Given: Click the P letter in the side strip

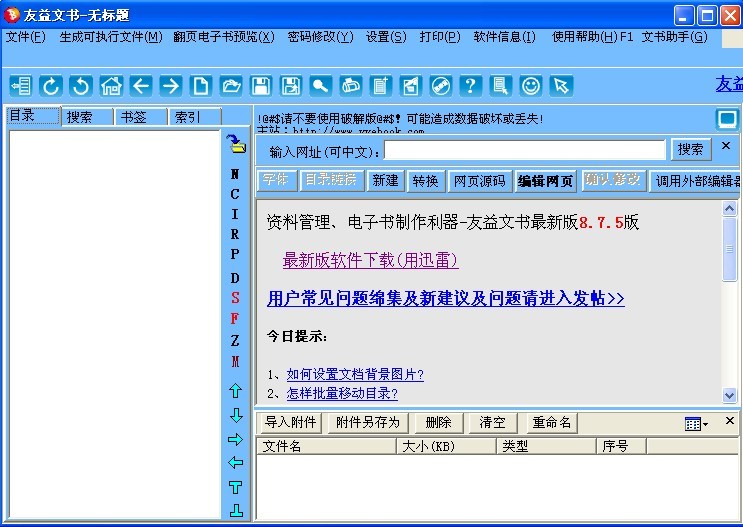Looking at the screenshot, I should (x=235, y=254).
